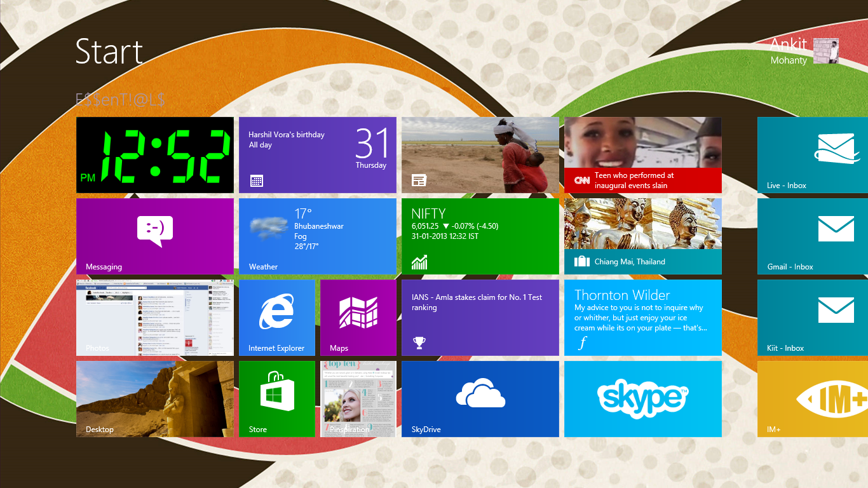
Task: Click the Messaging tile label
Action: tap(104, 267)
